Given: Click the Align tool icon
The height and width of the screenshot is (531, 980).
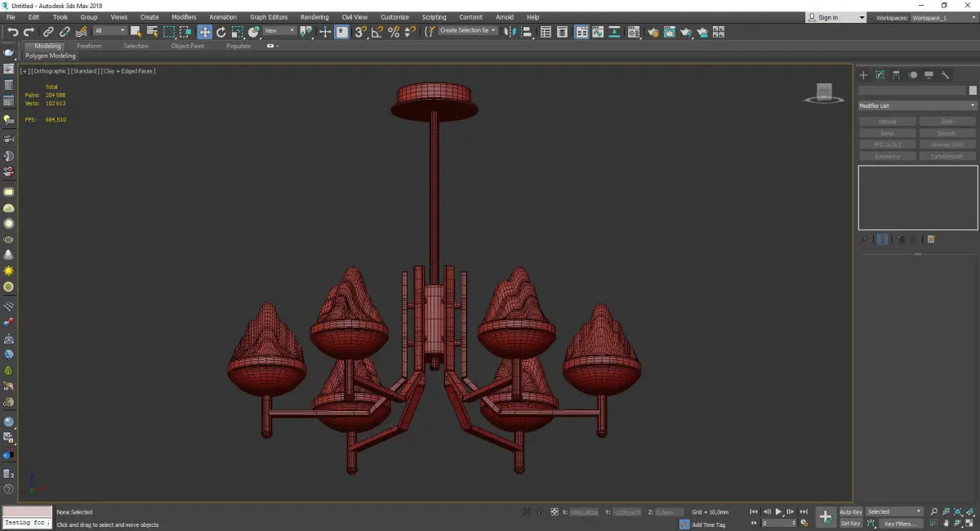Looking at the screenshot, I should [x=527, y=32].
